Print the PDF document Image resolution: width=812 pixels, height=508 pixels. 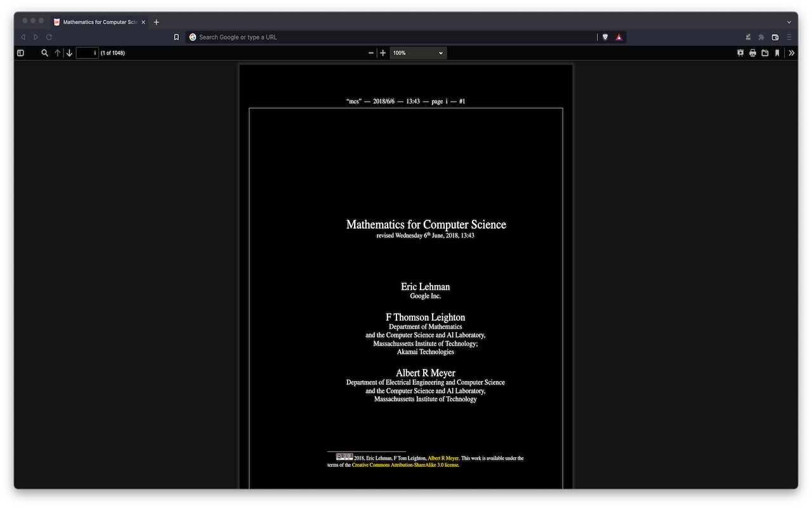pos(752,53)
